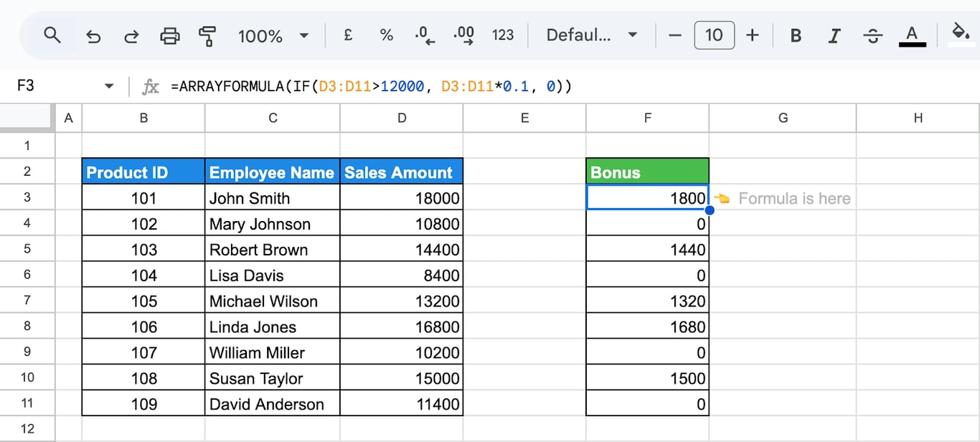This screenshot has height=442, width=980.
Task: Click sales amount cell 14400
Action: pos(402,249)
